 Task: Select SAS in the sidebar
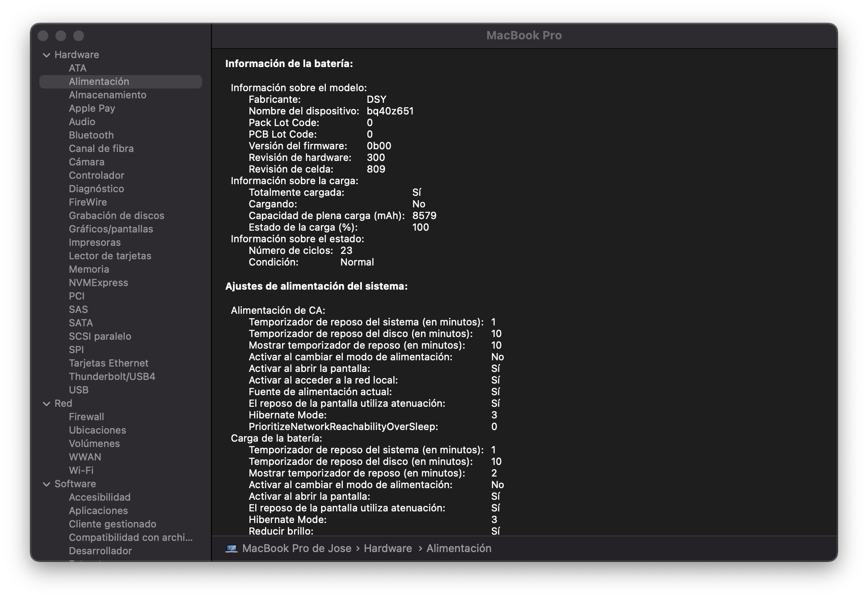[78, 309]
